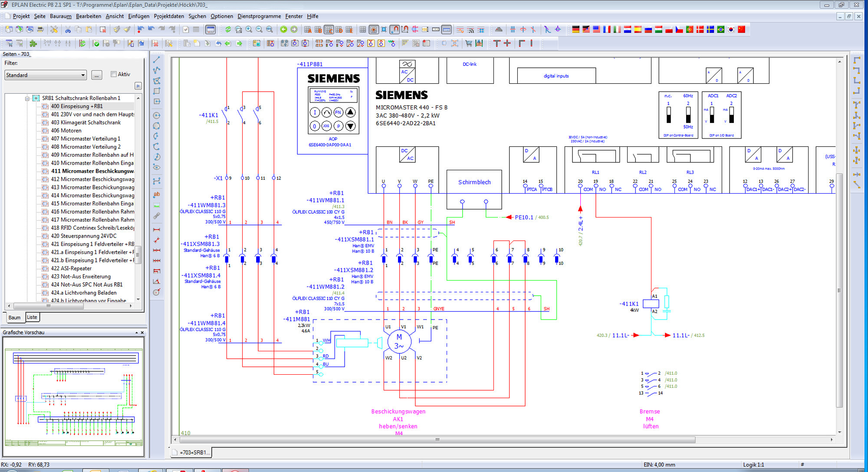Viewport: 868px width, 472px height.
Task: Open the Bearbeiten menu
Action: click(x=89, y=16)
